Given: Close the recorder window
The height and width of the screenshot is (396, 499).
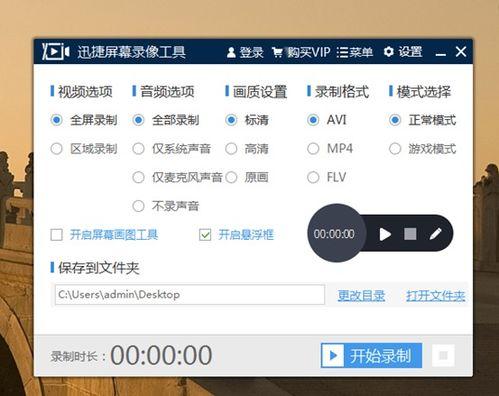Looking at the screenshot, I should (x=461, y=52).
